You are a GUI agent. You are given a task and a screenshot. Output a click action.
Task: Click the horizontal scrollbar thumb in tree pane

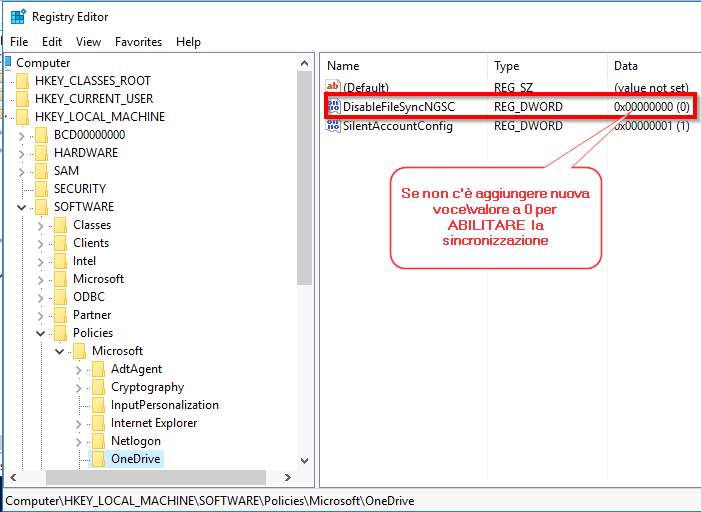click(156, 478)
